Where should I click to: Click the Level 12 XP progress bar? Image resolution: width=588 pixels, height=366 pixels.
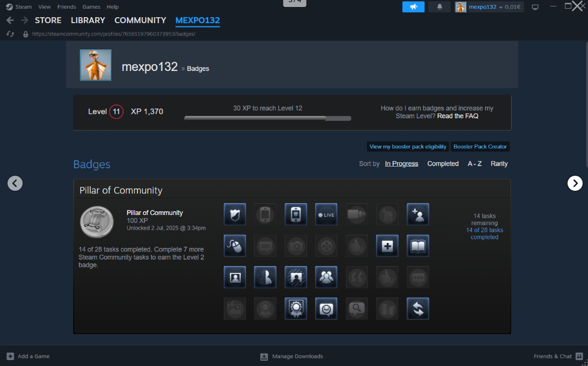(x=267, y=118)
